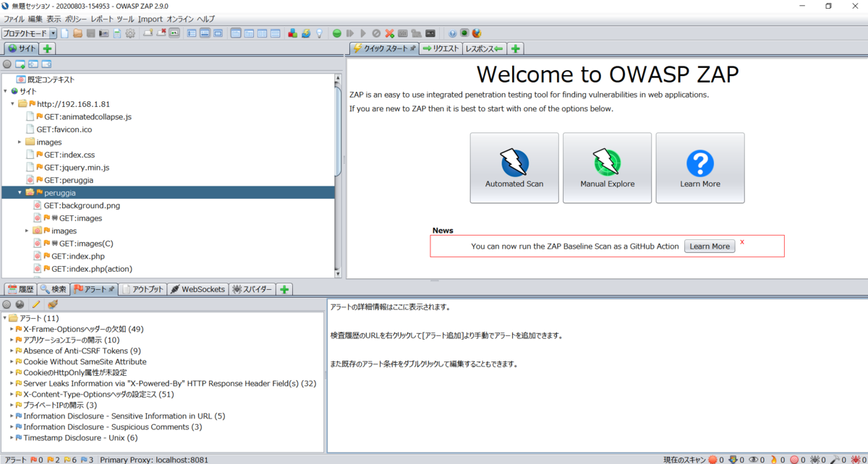Screen dimensions: 868x464
Task: Click the manage add-ons colored blocks icon
Action: tap(292, 33)
